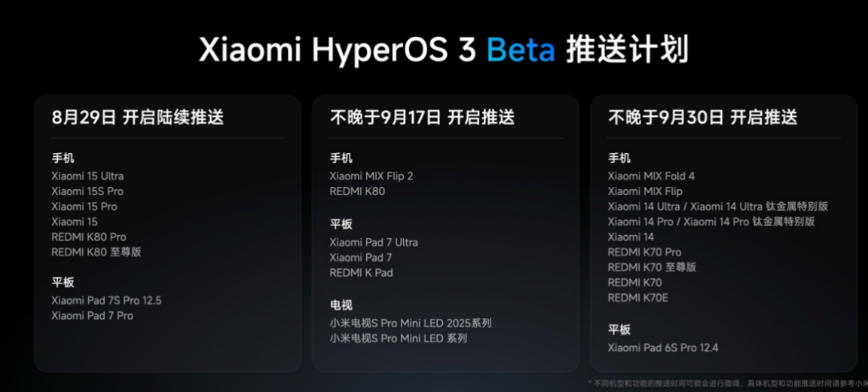Select Xiaomi MIX Flip 2 entry
The height and width of the screenshot is (392, 868).
pyautogui.click(x=371, y=176)
